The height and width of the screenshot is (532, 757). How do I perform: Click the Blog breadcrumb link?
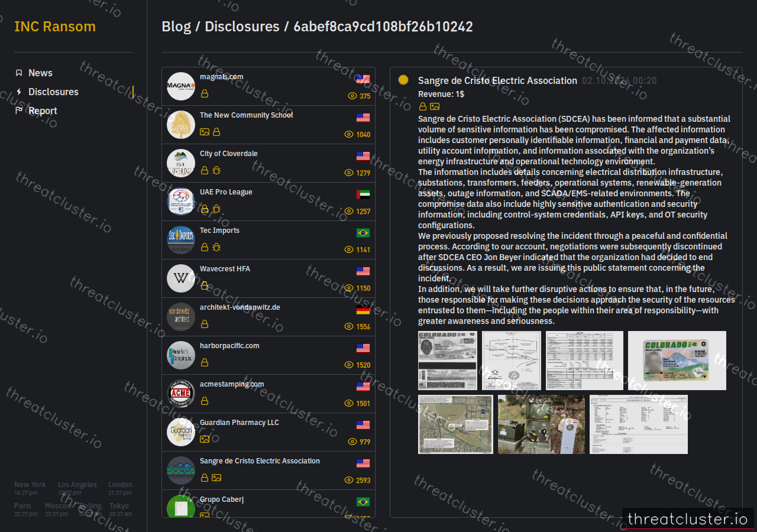coord(176,27)
